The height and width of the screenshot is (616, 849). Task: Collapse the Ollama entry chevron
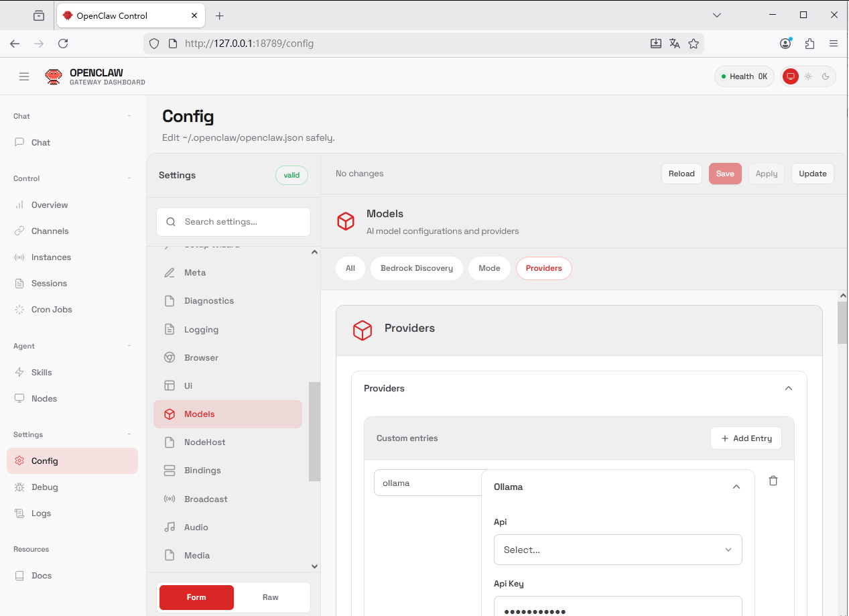click(x=736, y=487)
